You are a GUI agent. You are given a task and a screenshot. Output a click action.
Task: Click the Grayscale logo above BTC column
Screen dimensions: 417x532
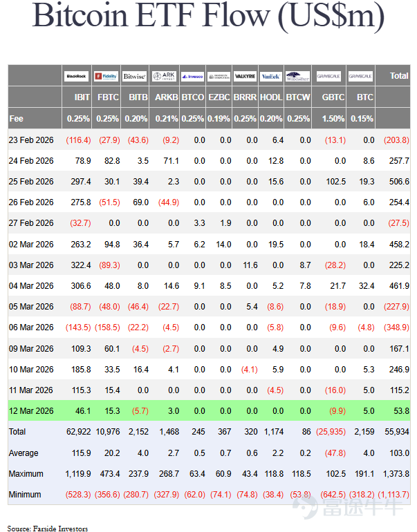pyautogui.click(x=360, y=76)
